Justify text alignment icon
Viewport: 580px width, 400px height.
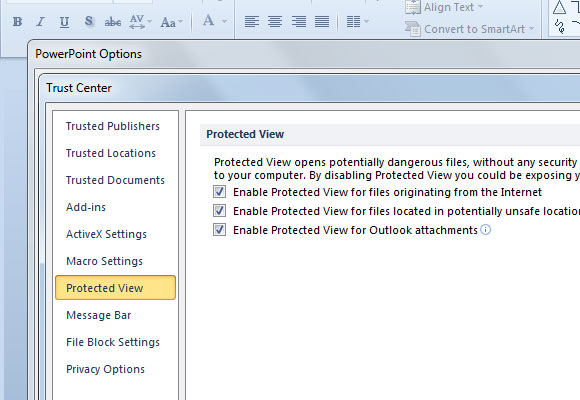322,21
